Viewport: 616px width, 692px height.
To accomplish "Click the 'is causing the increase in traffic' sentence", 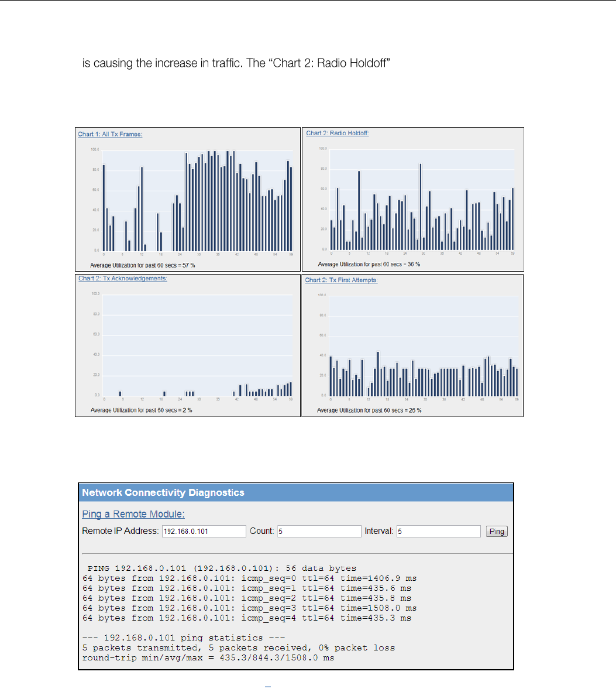I will pyautogui.click(x=236, y=63).
